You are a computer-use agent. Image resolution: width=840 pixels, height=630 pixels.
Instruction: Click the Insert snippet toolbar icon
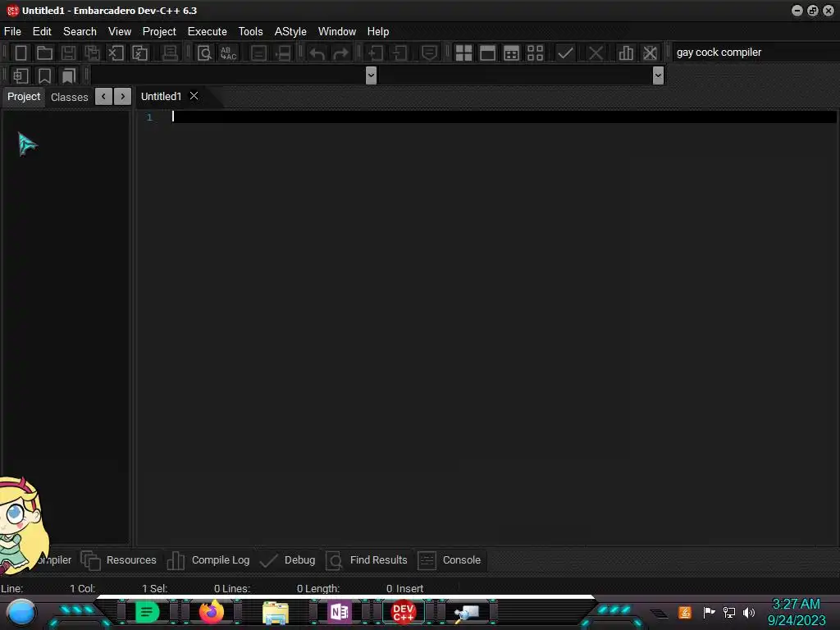click(21, 75)
